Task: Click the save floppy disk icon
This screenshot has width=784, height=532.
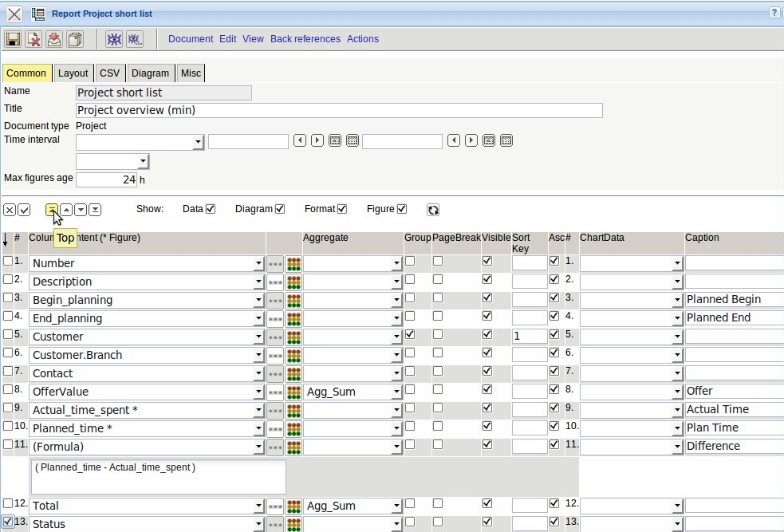Action: [x=13, y=39]
